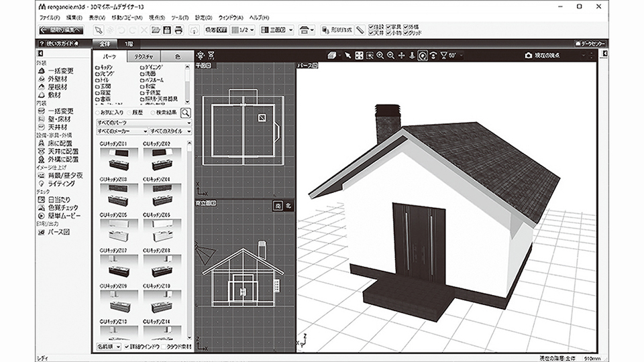Toggle the 吸着 OFF snap switch

click(216, 30)
